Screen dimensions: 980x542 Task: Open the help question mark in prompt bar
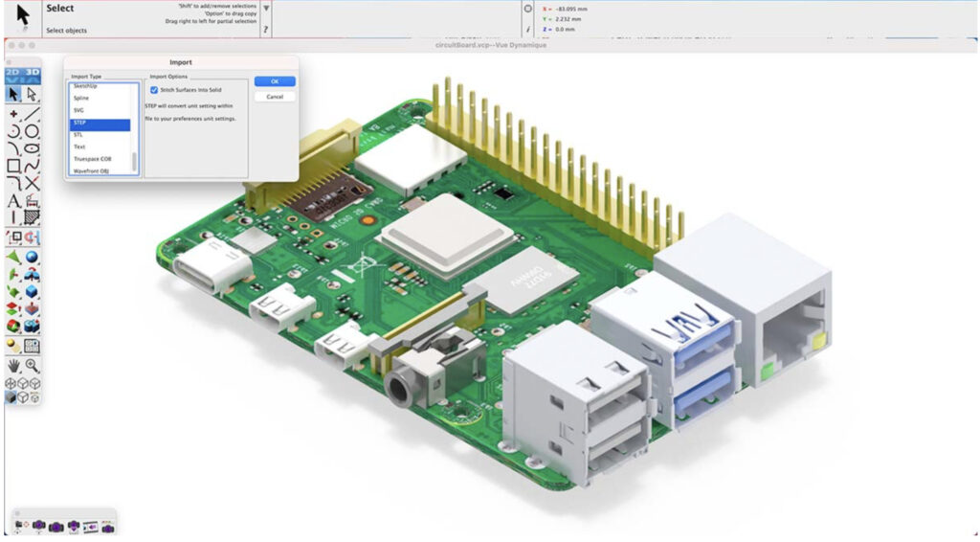(x=266, y=30)
